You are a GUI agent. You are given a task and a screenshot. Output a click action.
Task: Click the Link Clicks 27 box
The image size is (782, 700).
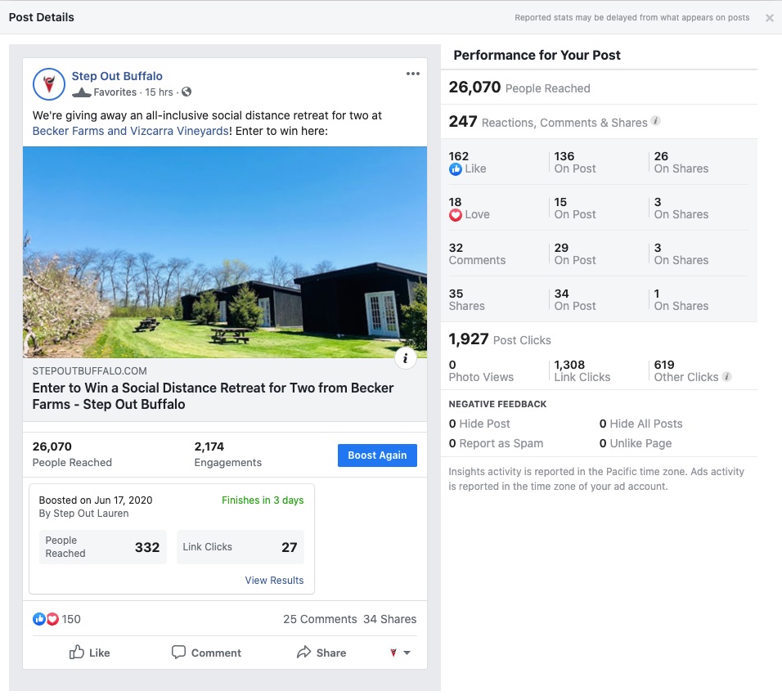[240, 547]
